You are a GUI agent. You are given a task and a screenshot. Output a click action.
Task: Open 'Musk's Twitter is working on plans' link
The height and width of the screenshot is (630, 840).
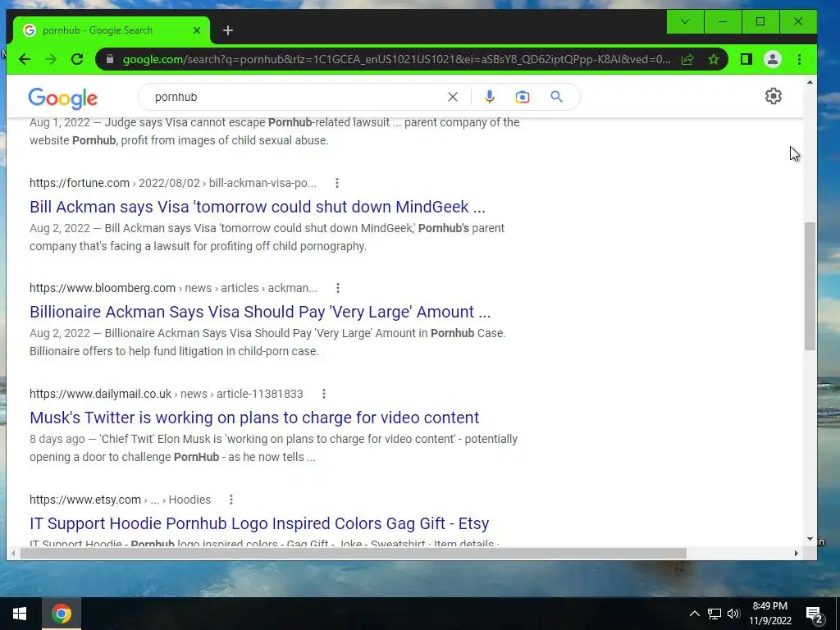254,418
